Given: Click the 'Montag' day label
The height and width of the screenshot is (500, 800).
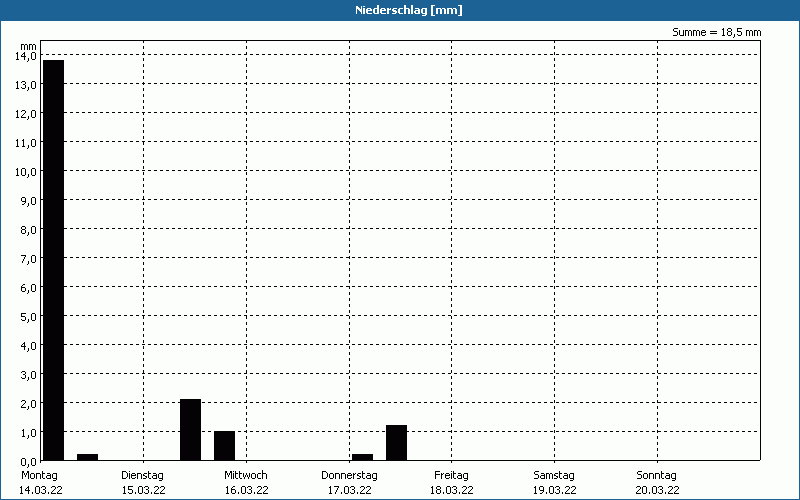Looking at the screenshot, I should pos(39,476).
